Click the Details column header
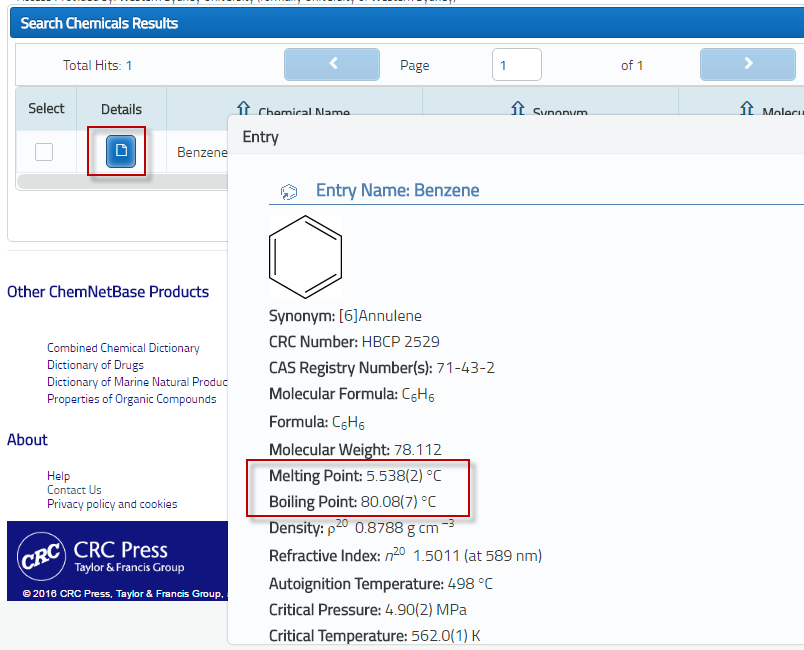This screenshot has height=650, width=804. (122, 109)
